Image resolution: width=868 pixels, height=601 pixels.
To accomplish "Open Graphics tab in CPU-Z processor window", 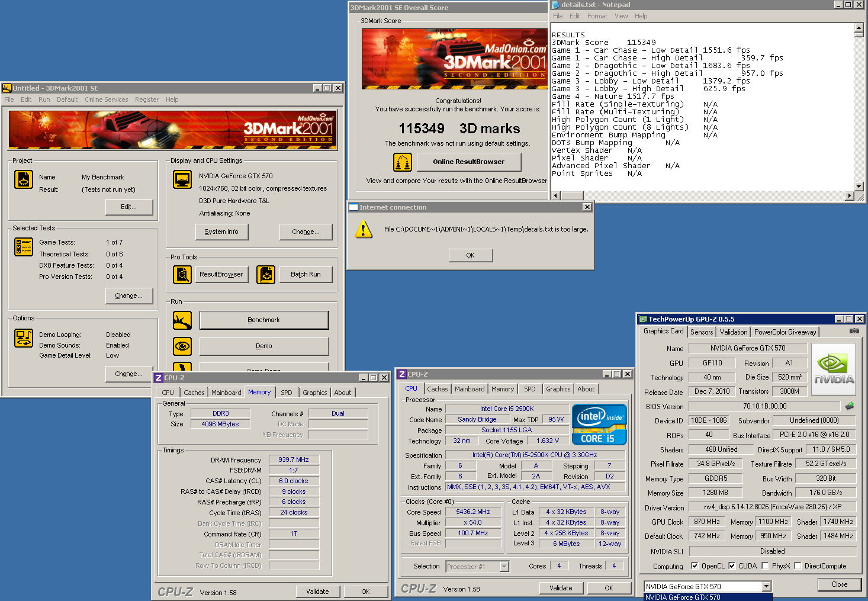I will coord(558,389).
